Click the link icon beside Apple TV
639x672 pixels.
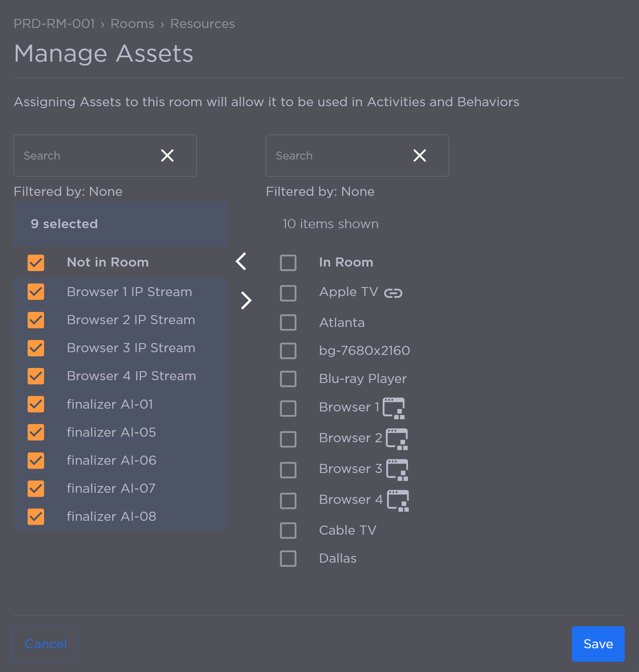(394, 293)
